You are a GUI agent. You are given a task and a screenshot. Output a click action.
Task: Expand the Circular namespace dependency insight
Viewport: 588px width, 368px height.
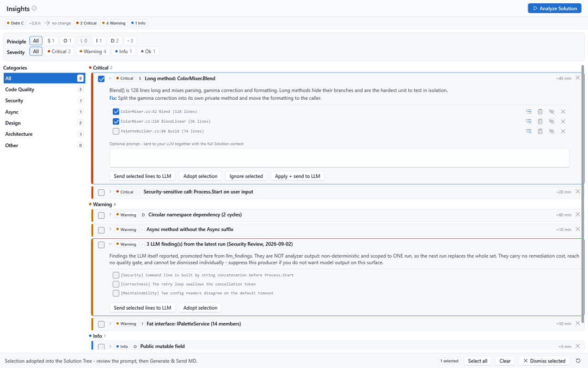pyautogui.click(x=110, y=214)
